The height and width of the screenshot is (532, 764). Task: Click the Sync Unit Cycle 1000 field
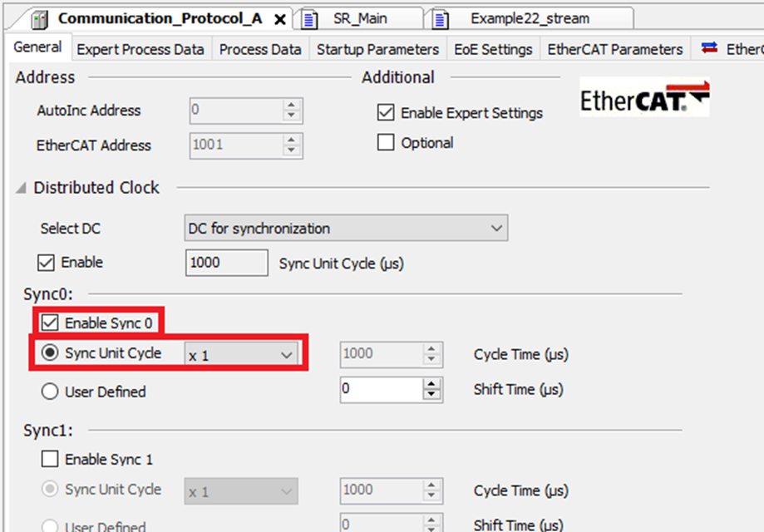[226, 263]
